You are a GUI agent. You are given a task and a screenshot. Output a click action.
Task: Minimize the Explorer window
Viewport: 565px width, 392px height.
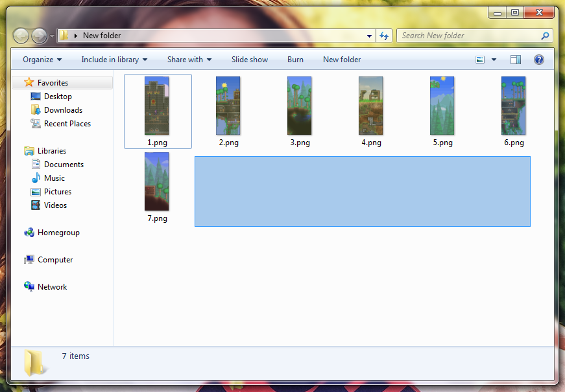coord(498,12)
